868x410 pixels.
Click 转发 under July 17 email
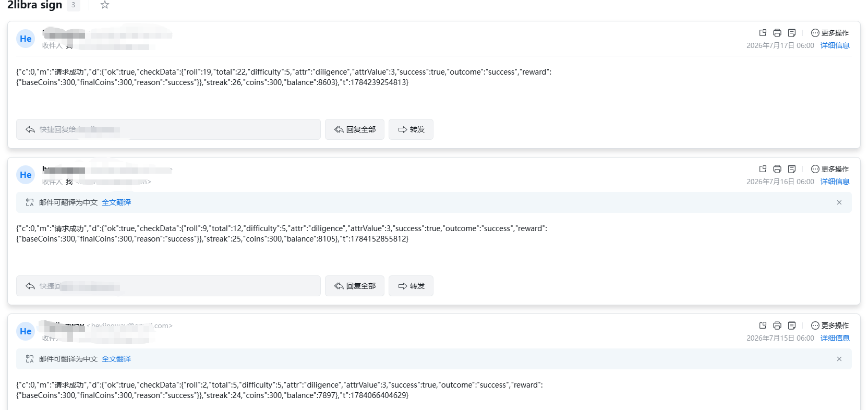pos(411,129)
